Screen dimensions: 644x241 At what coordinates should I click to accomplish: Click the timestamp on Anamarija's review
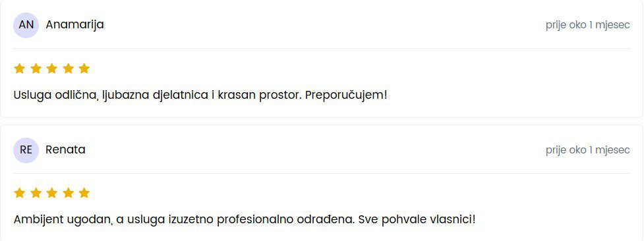pos(588,26)
